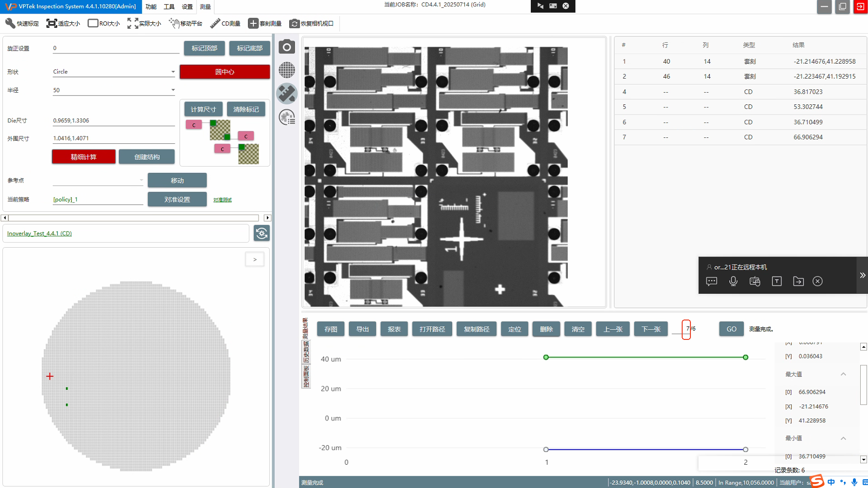
Task: Select the CD测量 ruler tool
Action: pos(225,23)
